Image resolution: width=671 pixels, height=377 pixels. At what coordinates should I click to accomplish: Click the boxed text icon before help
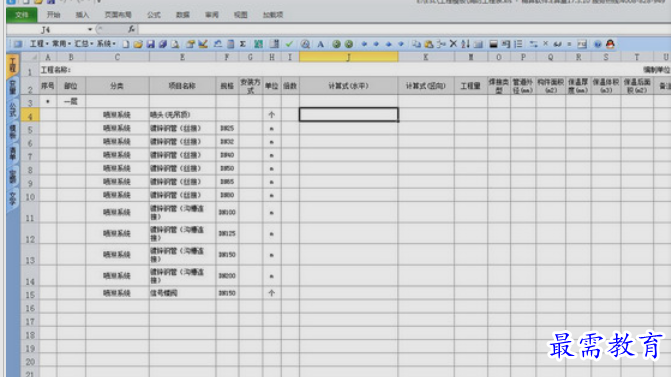coord(582,44)
